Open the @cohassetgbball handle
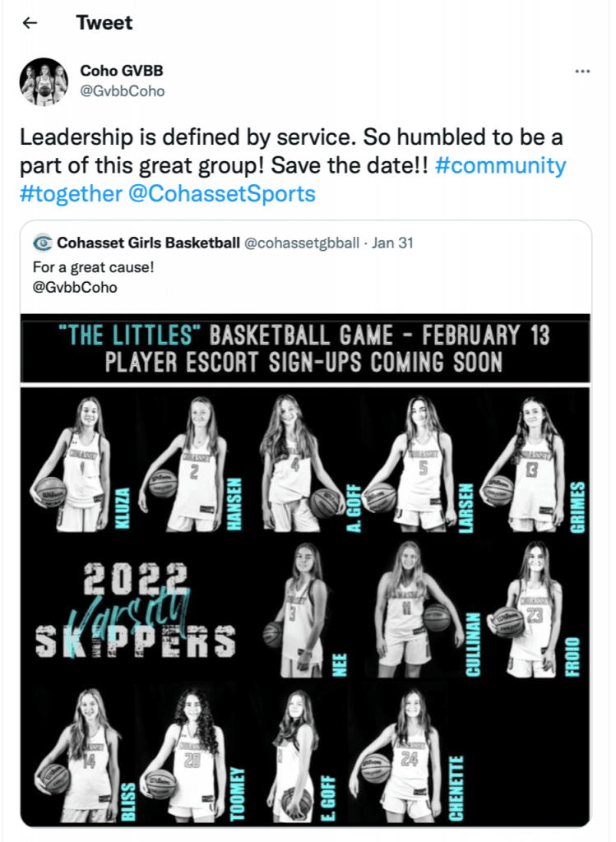 302,243
